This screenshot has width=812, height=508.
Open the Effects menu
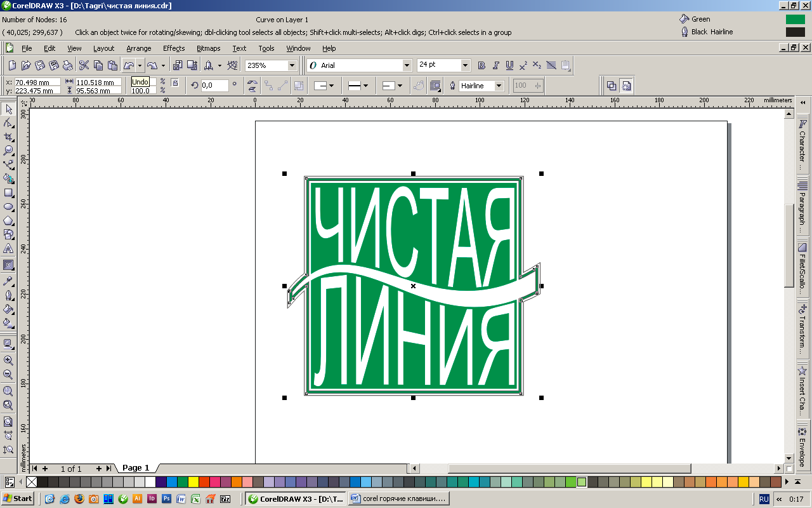(x=174, y=48)
